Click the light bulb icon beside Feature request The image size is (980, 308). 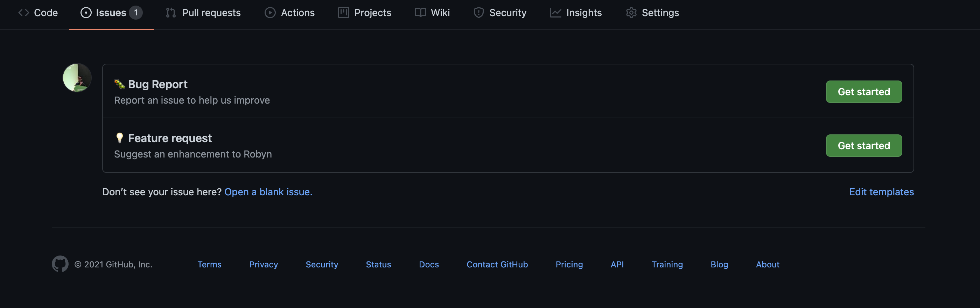pos(119,138)
